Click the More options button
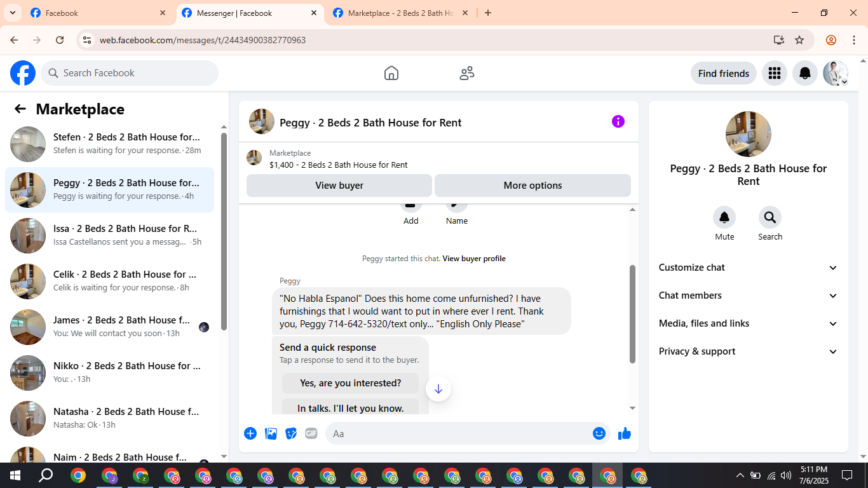This screenshot has width=868, height=488. coord(532,186)
